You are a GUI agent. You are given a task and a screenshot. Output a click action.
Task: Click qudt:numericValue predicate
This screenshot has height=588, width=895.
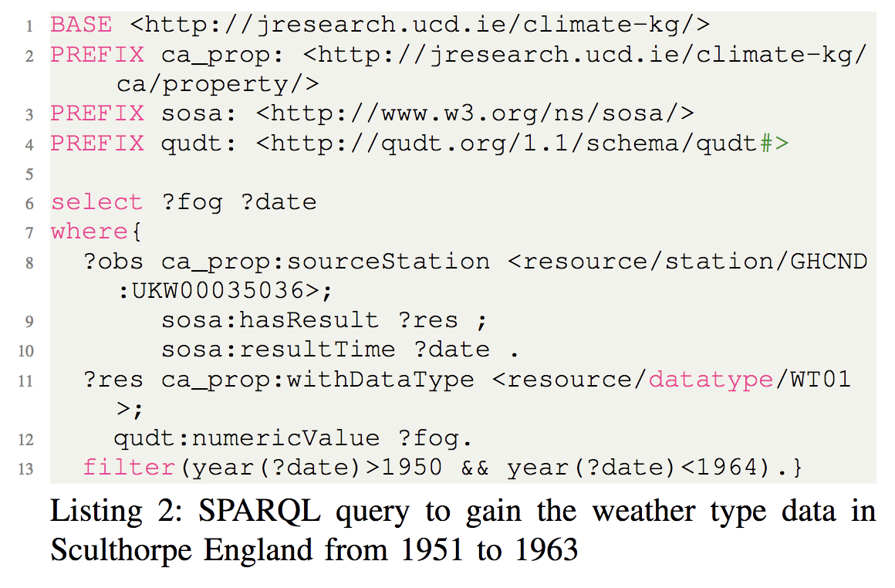click(246, 439)
